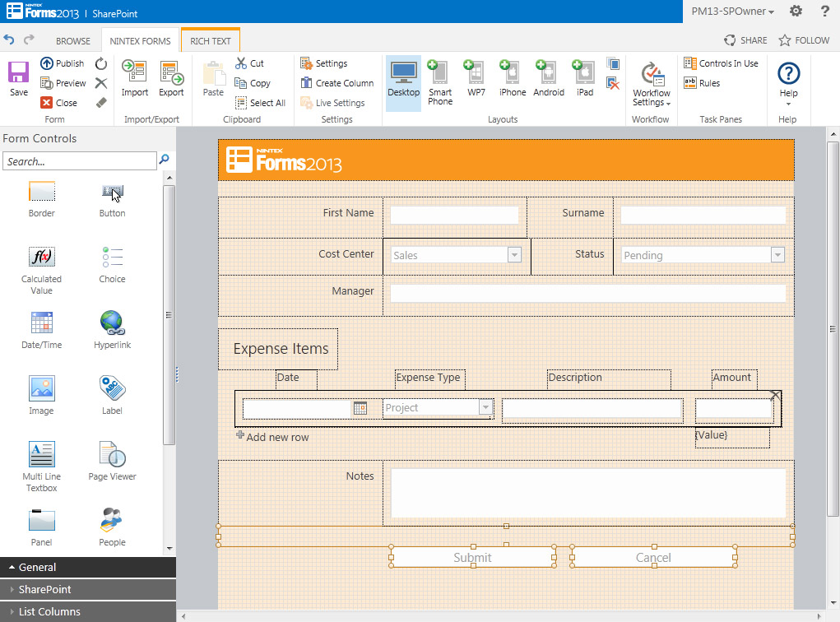This screenshot has width=840, height=622.
Task: Open the Rules task pane
Action: (x=702, y=83)
